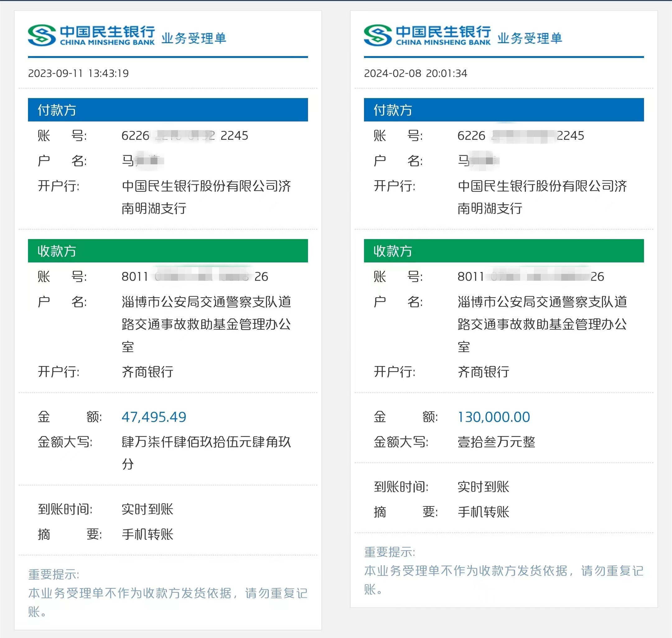
Task: Click 南明湖支行 text on left receipt
Action: click(154, 209)
